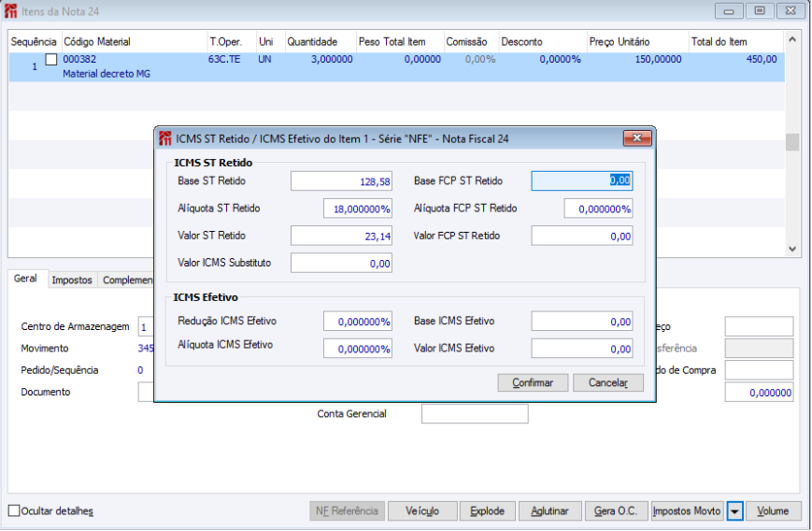Click the Base FCP ST Retido field

582,180
